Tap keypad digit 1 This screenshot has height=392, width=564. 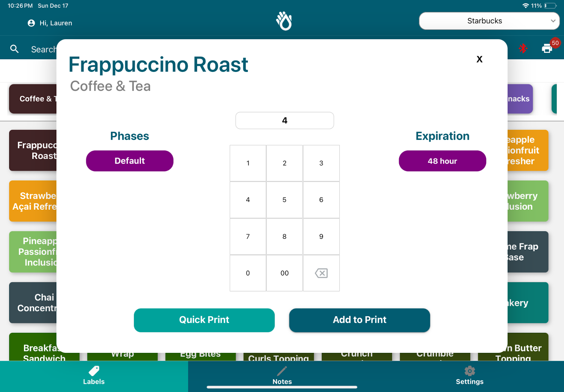[248, 163]
